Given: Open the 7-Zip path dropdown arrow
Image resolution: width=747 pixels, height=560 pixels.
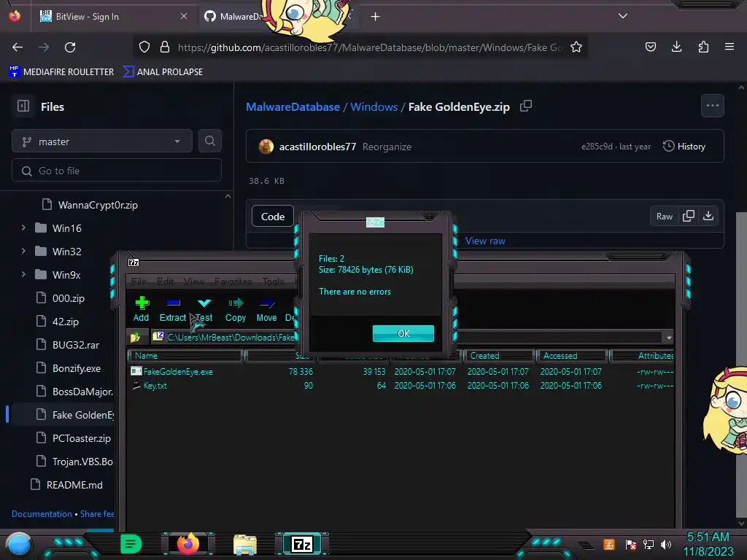Looking at the screenshot, I should [669, 337].
